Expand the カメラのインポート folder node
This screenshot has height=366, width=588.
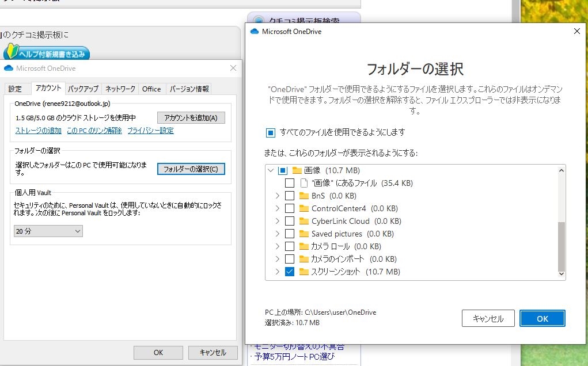pyautogui.click(x=278, y=259)
